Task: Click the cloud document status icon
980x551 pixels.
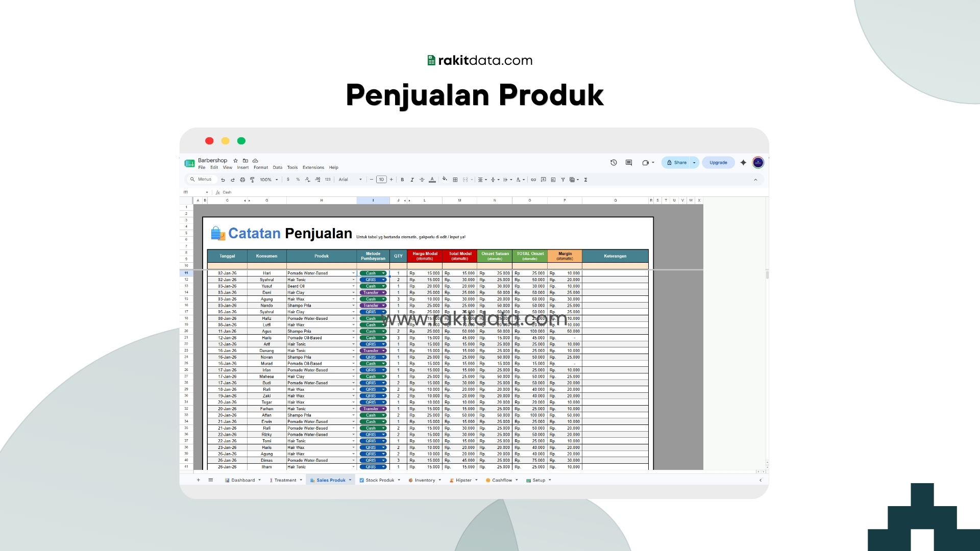Action: point(255,161)
